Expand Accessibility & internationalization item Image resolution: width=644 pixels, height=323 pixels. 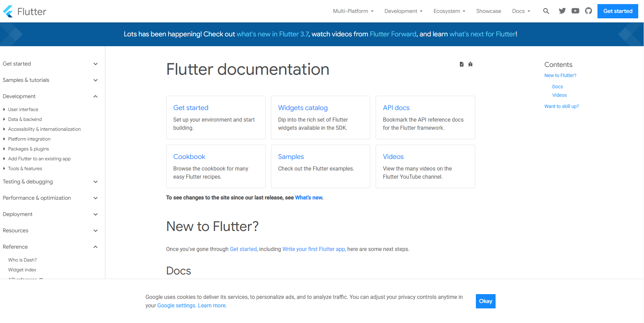tap(42, 129)
